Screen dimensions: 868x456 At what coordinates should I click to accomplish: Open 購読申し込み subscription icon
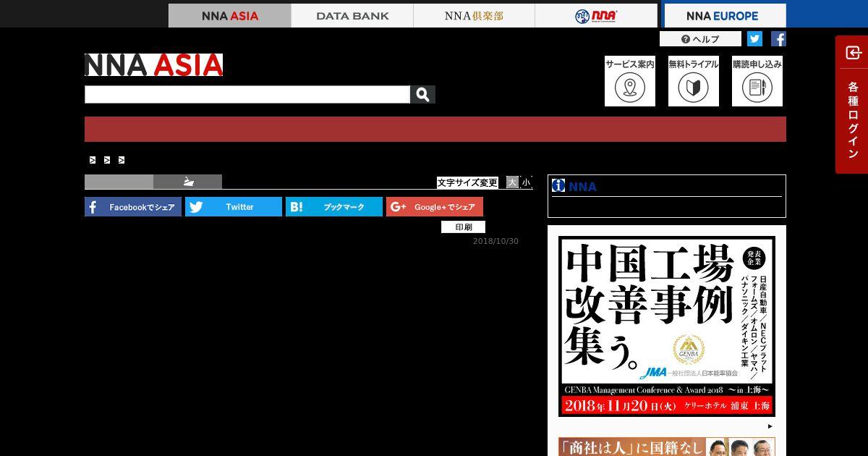(757, 81)
